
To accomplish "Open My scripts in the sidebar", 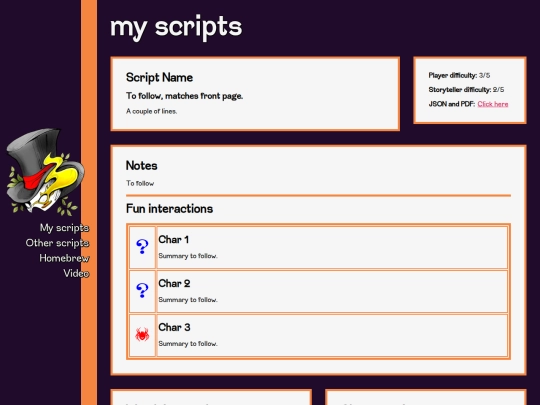I will [x=64, y=228].
